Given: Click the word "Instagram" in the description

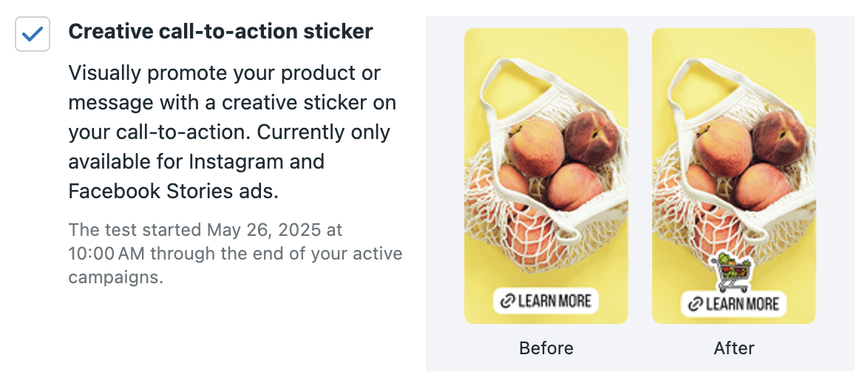Looking at the screenshot, I should coord(257,161).
